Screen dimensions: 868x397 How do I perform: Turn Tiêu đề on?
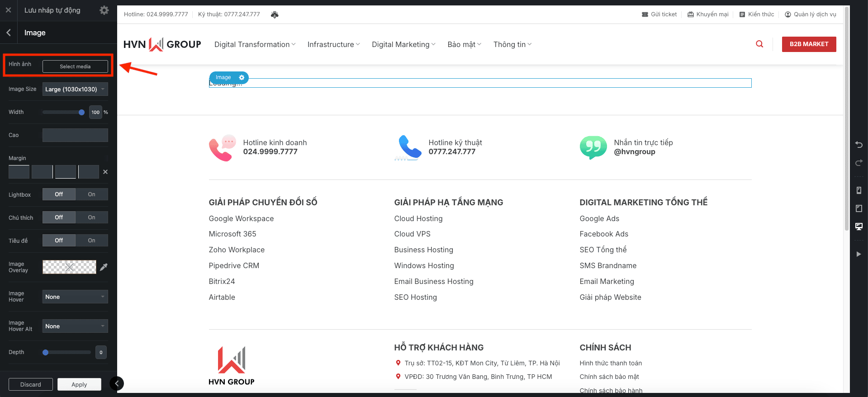(91, 241)
